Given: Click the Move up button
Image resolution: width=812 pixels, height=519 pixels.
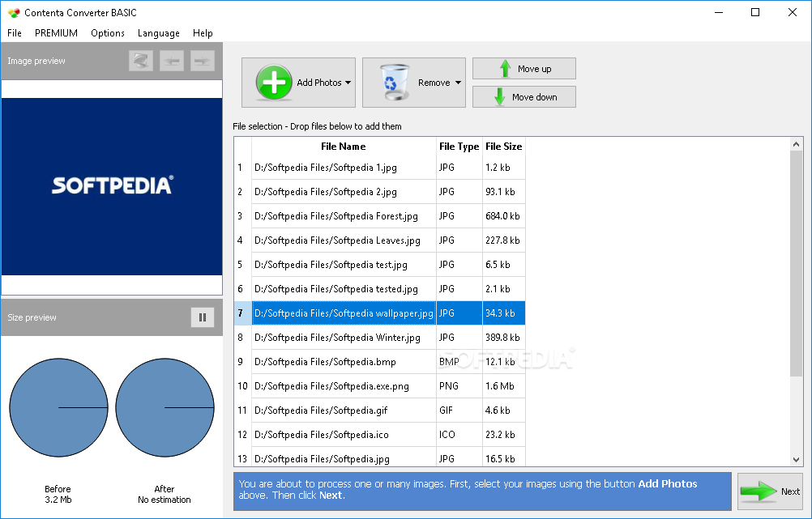Looking at the screenshot, I should (524, 69).
